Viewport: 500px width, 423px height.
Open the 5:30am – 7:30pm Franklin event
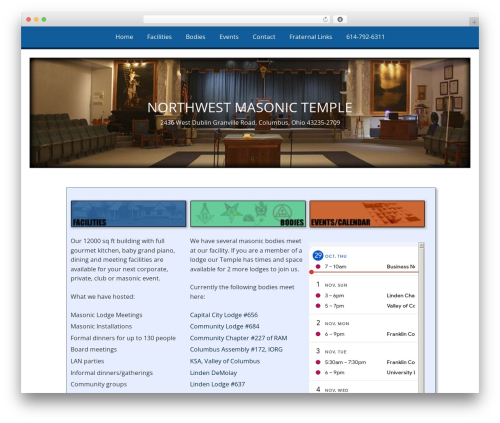[364, 362]
